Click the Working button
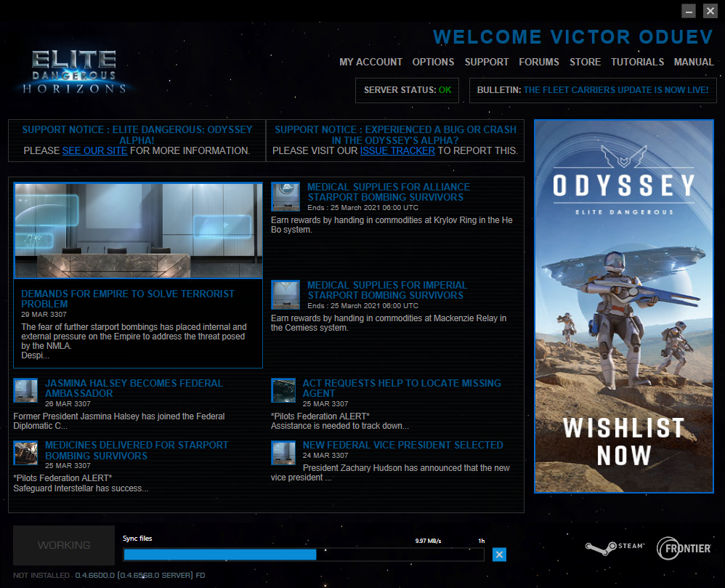 (64, 545)
